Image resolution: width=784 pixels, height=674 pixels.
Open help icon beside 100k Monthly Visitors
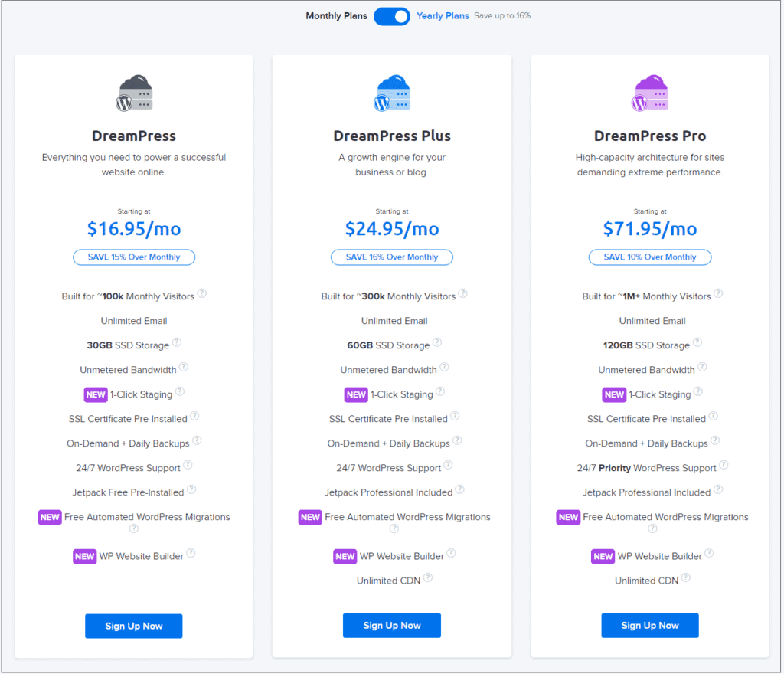(x=201, y=293)
